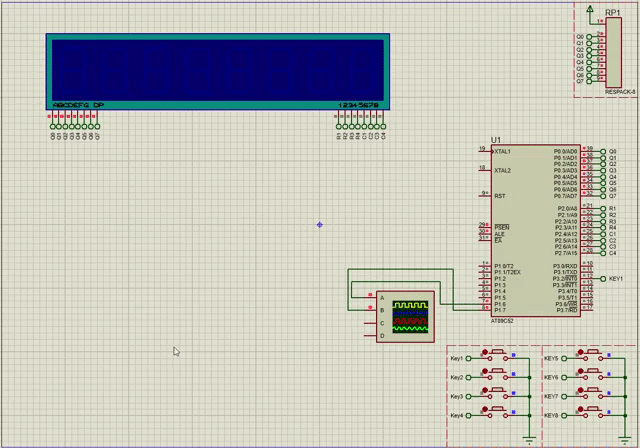
Task: Select oscilloscope channel D input pin
Action: pos(370,336)
